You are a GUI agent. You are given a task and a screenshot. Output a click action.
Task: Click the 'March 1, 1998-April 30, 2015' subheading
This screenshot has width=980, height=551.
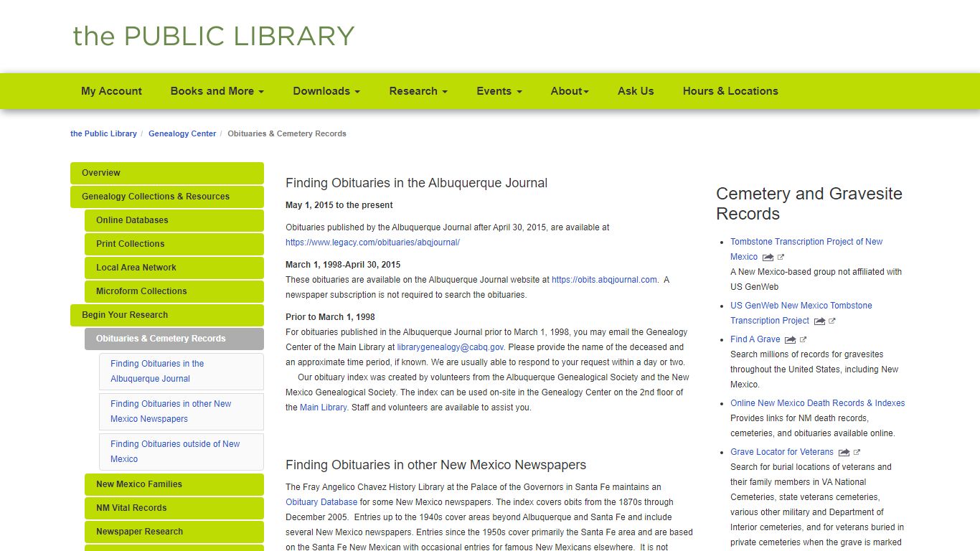[343, 265]
